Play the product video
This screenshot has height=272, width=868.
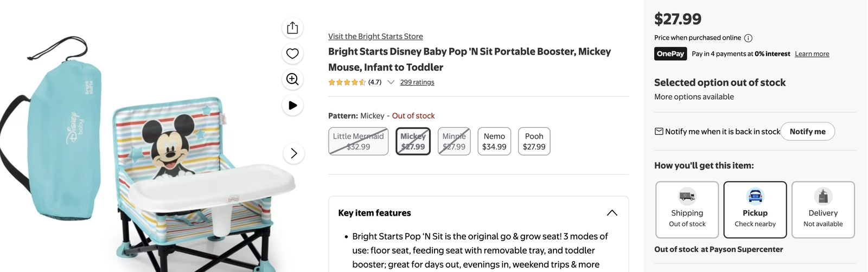pyautogui.click(x=292, y=105)
